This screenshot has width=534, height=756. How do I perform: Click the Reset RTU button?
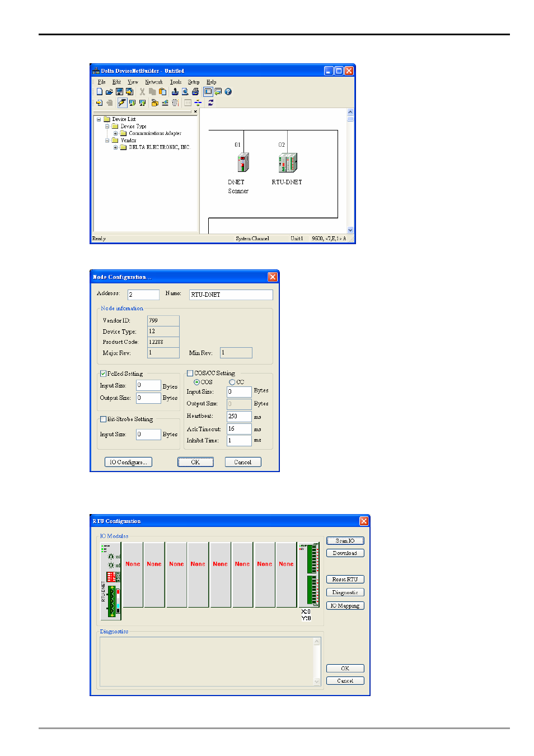click(x=345, y=579)
